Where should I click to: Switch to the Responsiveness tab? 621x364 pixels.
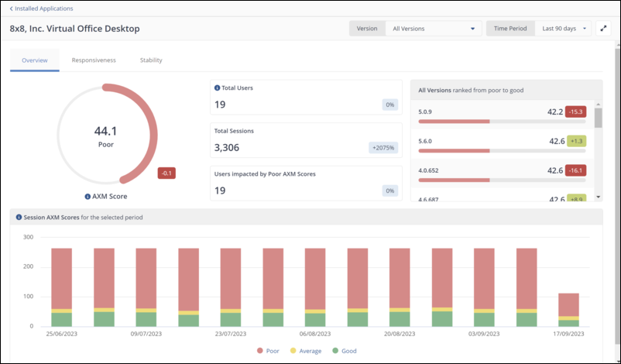click(94, 60)
